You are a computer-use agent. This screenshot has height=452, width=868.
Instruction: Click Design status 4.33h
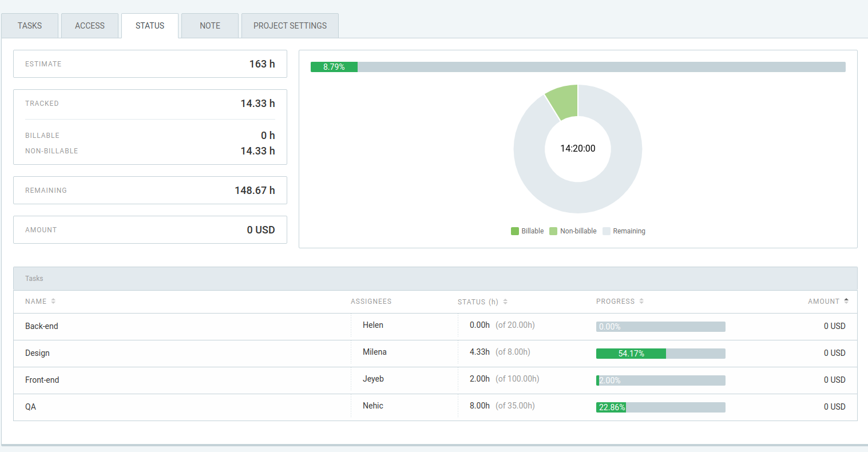tap(479, 352)
